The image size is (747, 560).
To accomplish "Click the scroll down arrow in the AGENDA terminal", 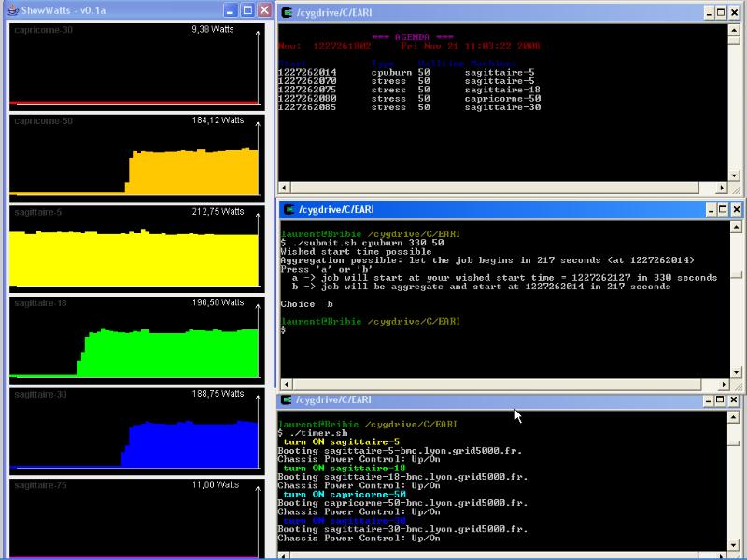I will [x=734, y=175].
